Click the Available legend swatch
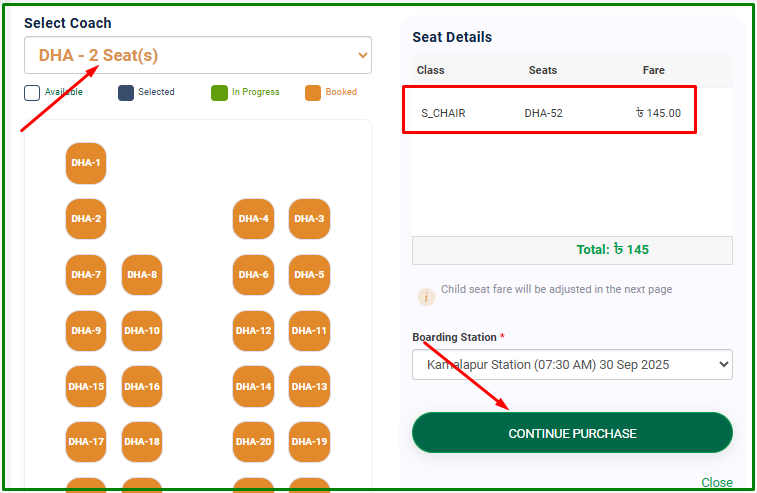 pyautogui.click(x=32, y=93)
